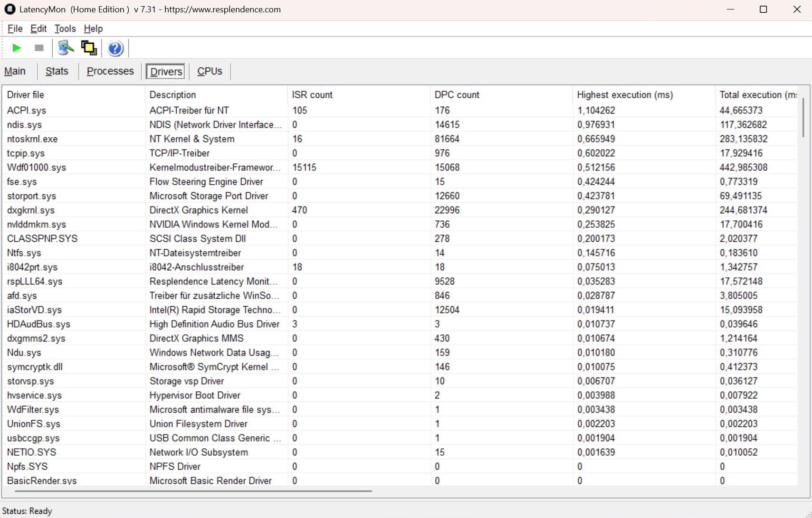The height and width of the screenshot is (518, 812).
Task: Click the High Definition Audio Bus Driver description
Action: click(x=214, y=324)
